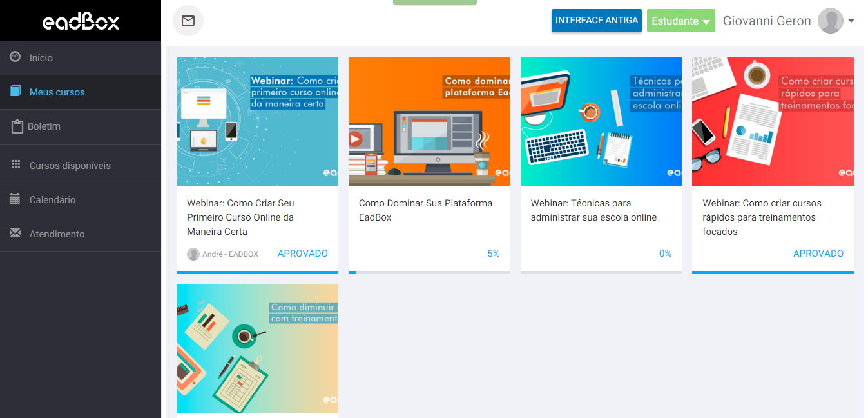Open Atendimento in the sidebar
The width and height of the screenshot is (868, 418).
(x=81, y=234)
